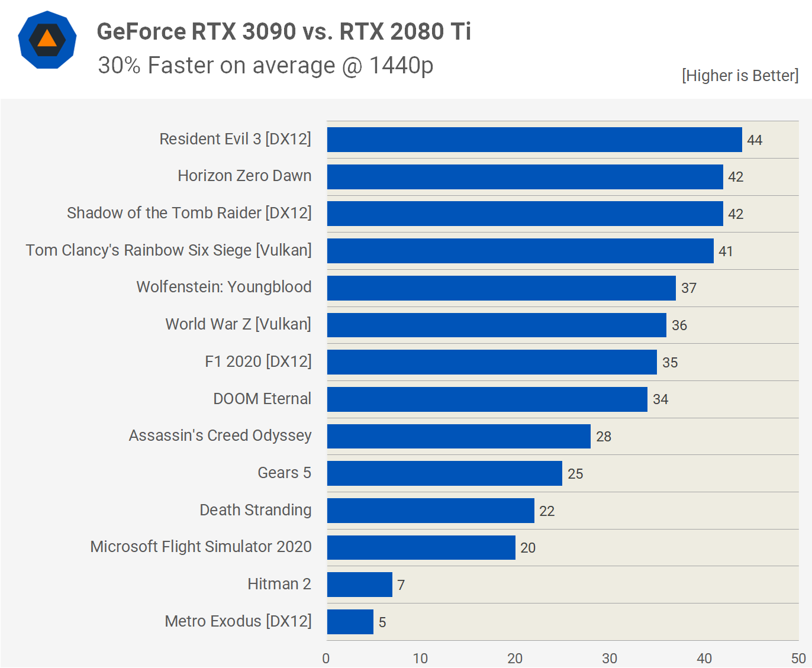Click the TechSpot logo icon

click(47, 40)
